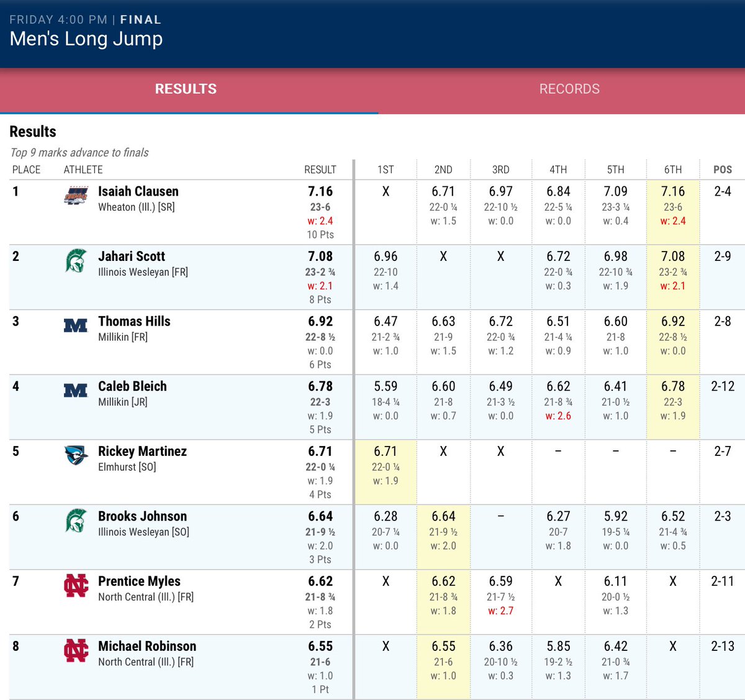Screen dimensions: 745x700
Task: Click Wheaton (Ill.) [SR] team text
Action: (x=137, y=207)
